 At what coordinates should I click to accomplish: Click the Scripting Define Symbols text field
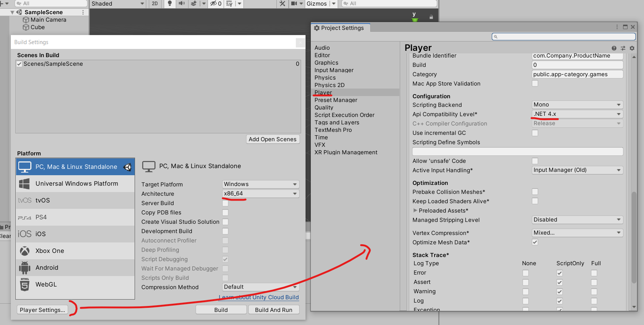point(517,151)
